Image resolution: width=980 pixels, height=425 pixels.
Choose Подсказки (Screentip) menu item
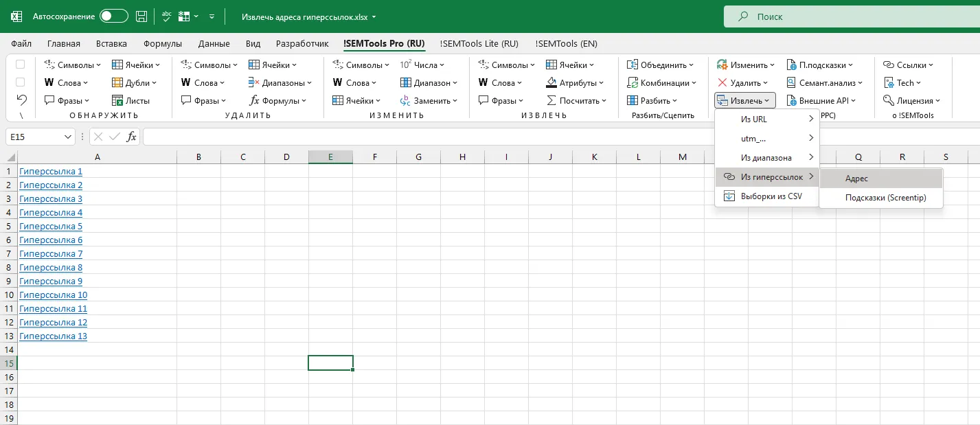[x=881, y=198]
